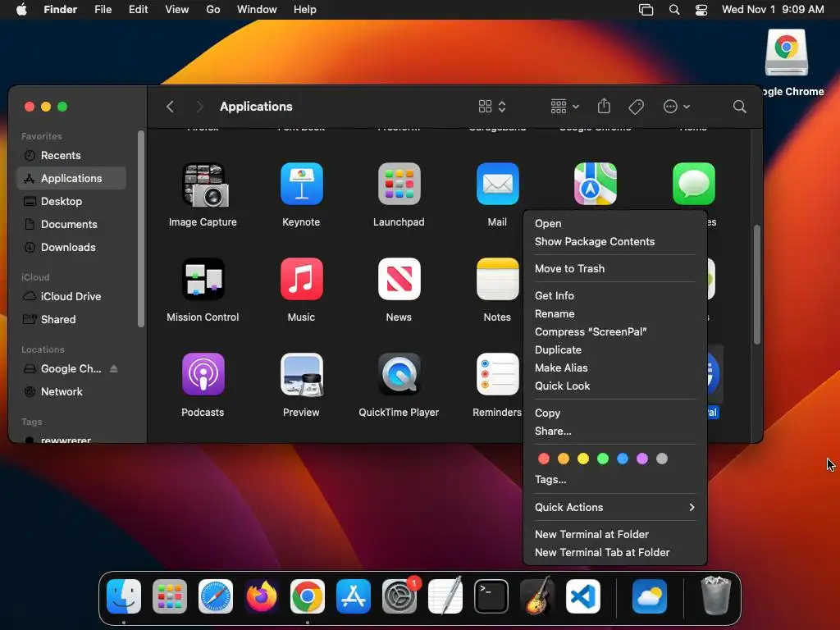Expand the Quick Actions submenu

coord(615,507)
